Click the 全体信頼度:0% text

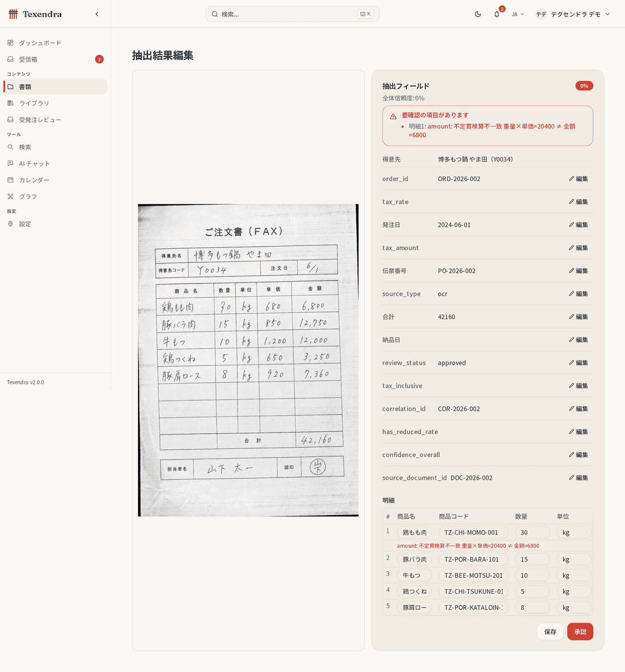pyautogui.click(x=403, y=98)
